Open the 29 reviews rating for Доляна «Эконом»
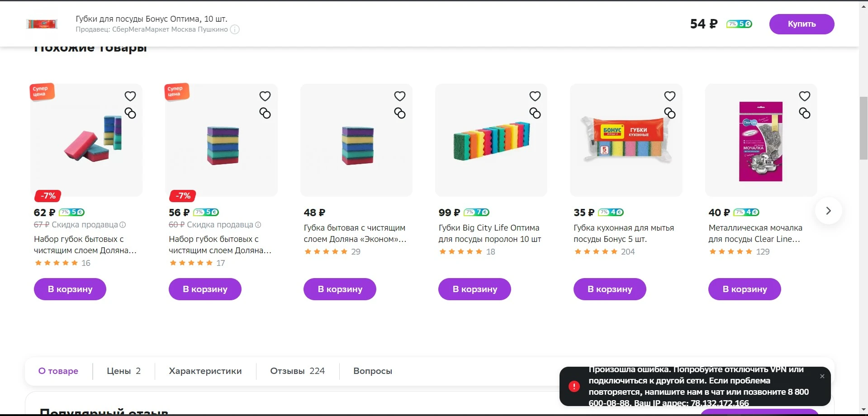 332,252
